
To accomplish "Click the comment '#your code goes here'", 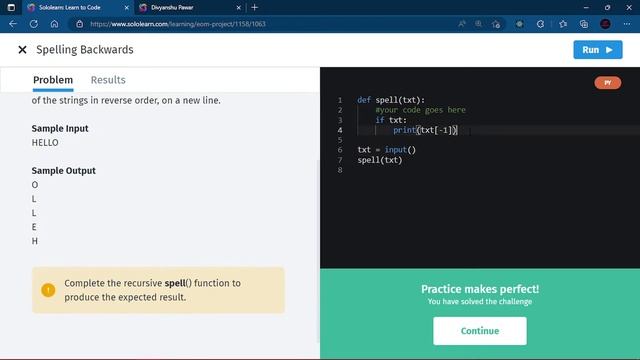I will (x=420, y=110).
